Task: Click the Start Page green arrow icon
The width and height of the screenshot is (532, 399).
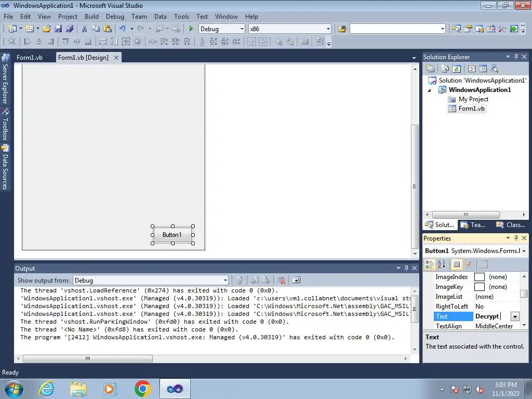Action: pyautogui.click(x=514, y=29)
